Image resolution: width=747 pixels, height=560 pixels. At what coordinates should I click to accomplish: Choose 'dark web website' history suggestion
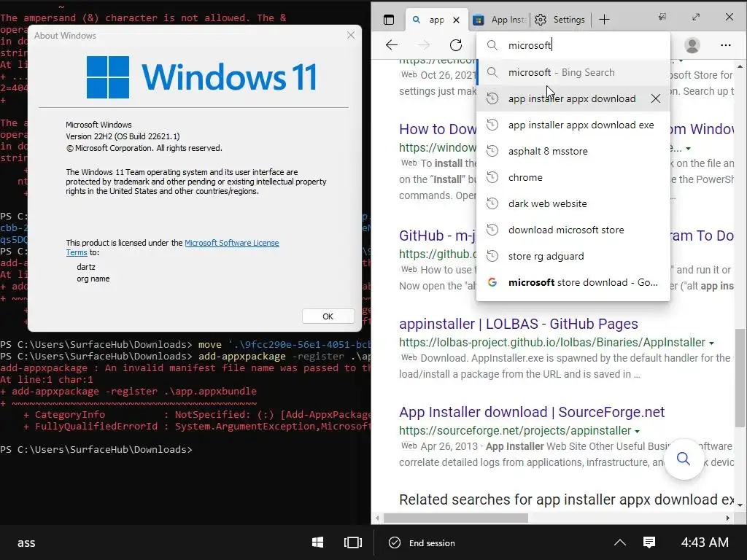tap(573, 203)
